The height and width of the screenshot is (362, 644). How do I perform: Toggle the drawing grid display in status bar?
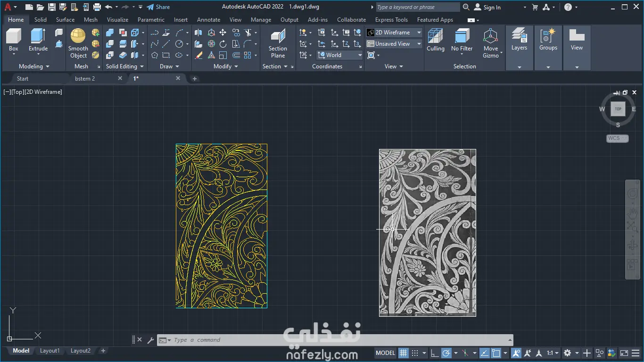[x=404, y=353]
